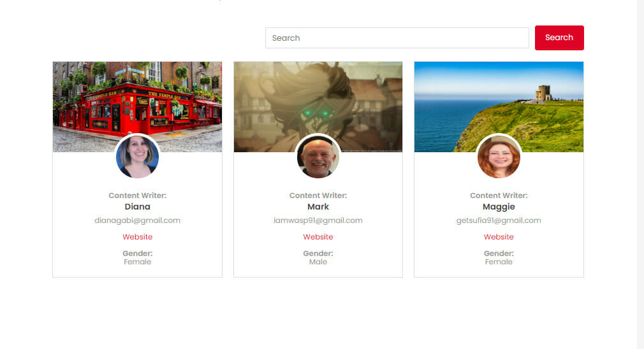This screenshot has height=349, width=644.
Task: Click the email iamwasp91@gmail.com
Action: coord(318,220)
